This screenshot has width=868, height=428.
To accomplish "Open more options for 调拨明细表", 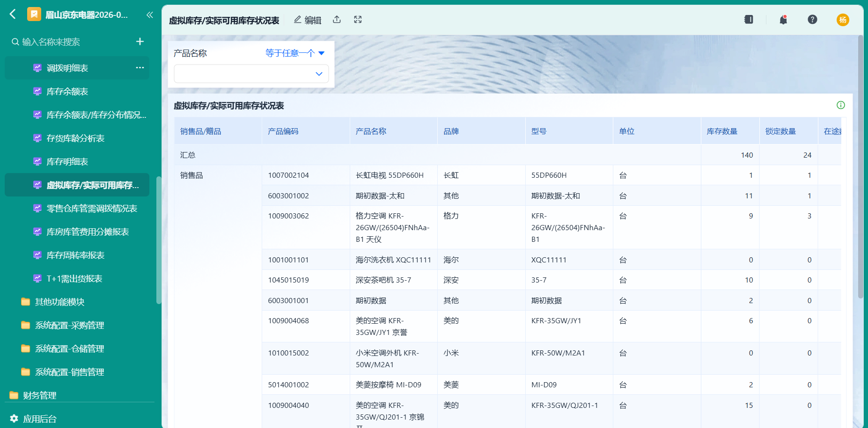I will point(140,68).
